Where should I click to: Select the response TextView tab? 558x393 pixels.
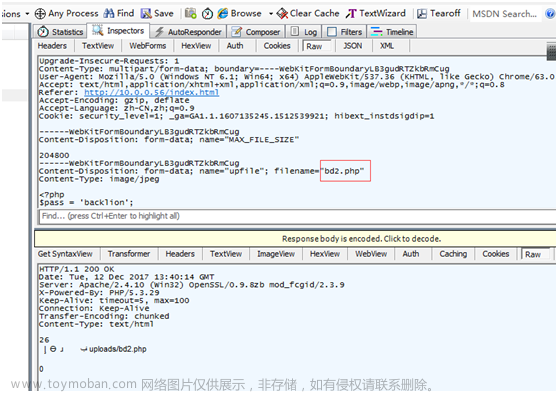click(x=226, y=254)
